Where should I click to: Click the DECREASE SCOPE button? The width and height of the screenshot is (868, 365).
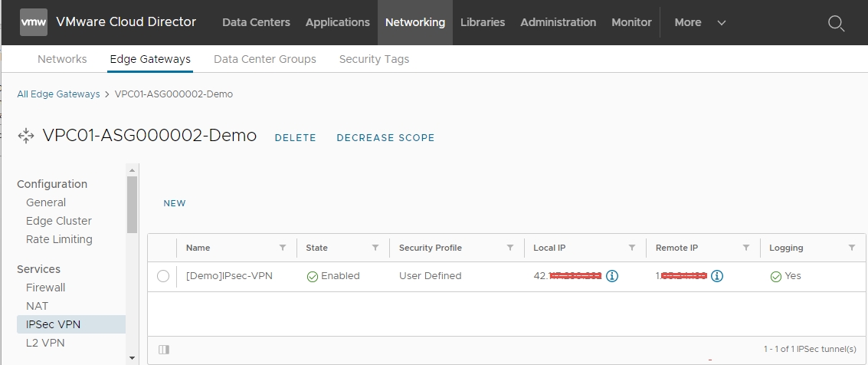(x=385, y=138)
